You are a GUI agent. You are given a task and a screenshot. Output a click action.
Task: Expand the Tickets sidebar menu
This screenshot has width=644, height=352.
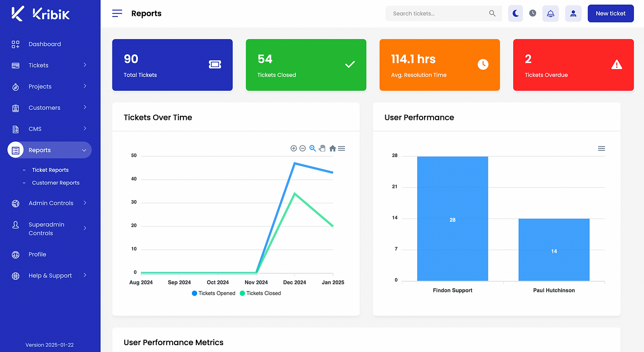(49, 65)
